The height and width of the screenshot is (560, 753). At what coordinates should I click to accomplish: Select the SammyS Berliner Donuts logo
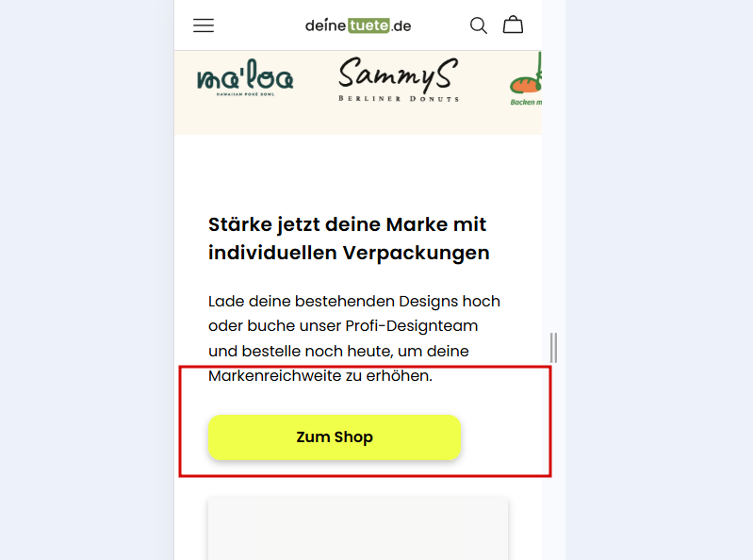[399, 79]
